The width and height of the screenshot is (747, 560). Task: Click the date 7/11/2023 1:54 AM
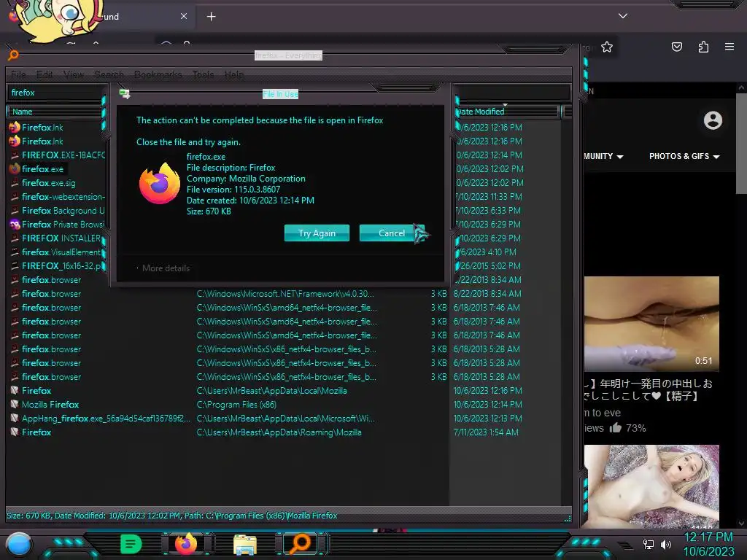(486, 432)
